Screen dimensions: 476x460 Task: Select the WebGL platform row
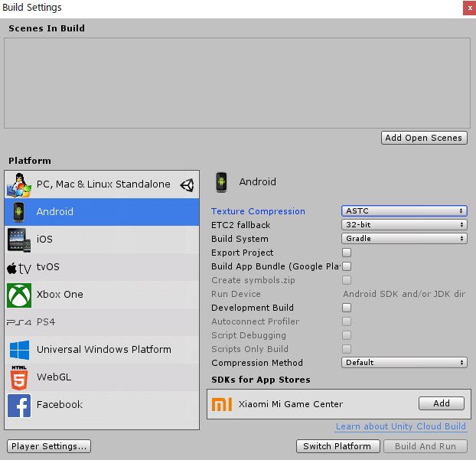pyautogui.click(x=102, y=377)
